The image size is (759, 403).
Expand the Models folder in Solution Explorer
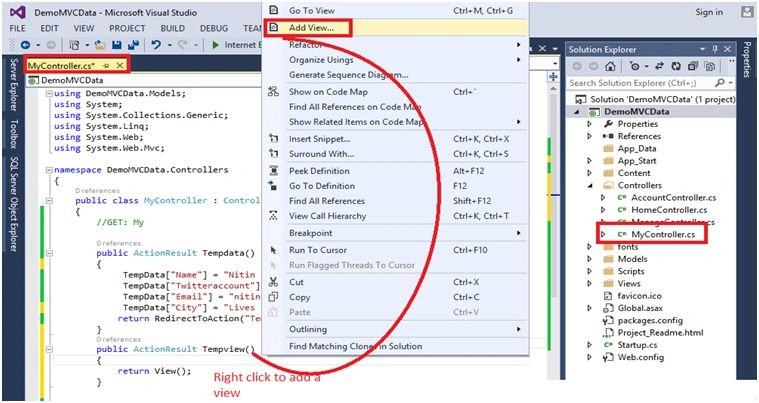[589, 259]
